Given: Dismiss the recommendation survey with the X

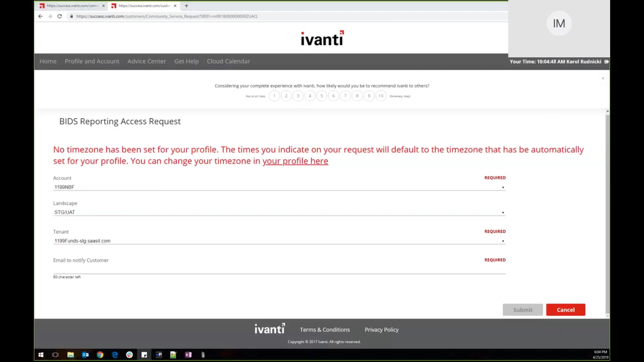Looking at the screenshot, I should [x=603, y=78].
